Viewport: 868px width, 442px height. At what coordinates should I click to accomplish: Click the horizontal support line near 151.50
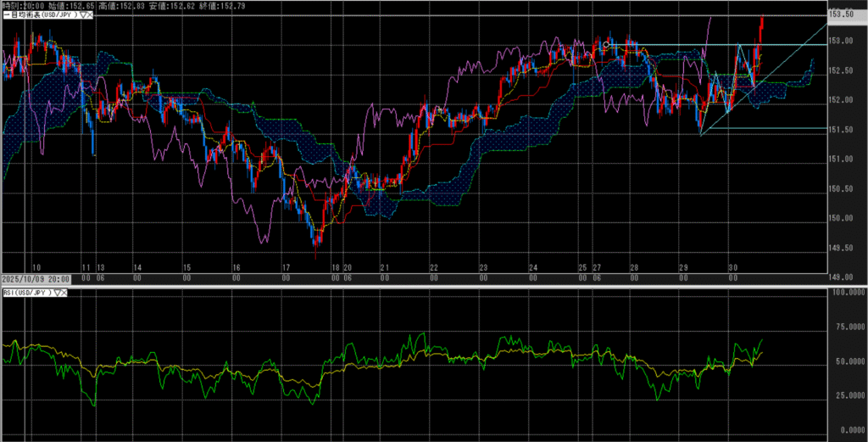click(x=763, y=128)
